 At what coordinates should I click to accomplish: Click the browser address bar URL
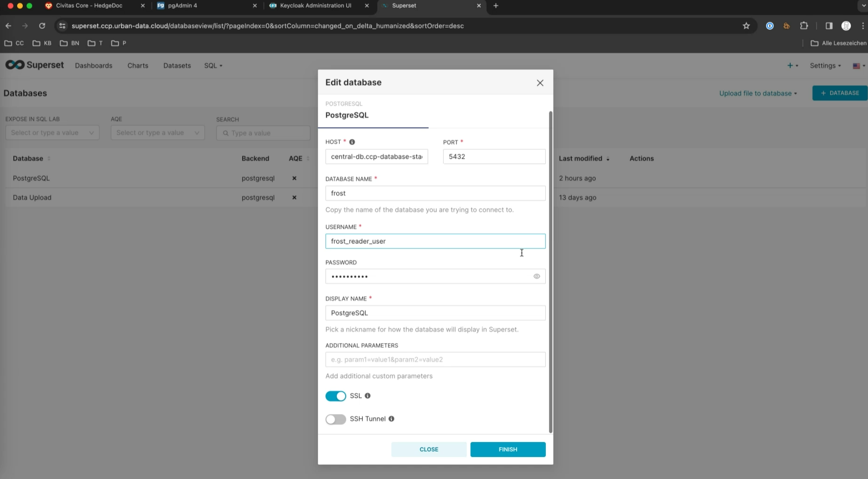[268, 26]
